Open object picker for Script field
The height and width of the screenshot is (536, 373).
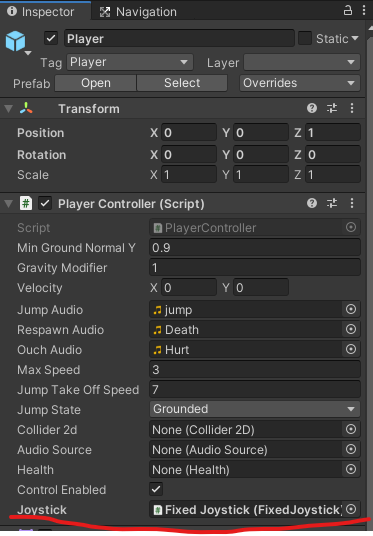tap(351, 227)
